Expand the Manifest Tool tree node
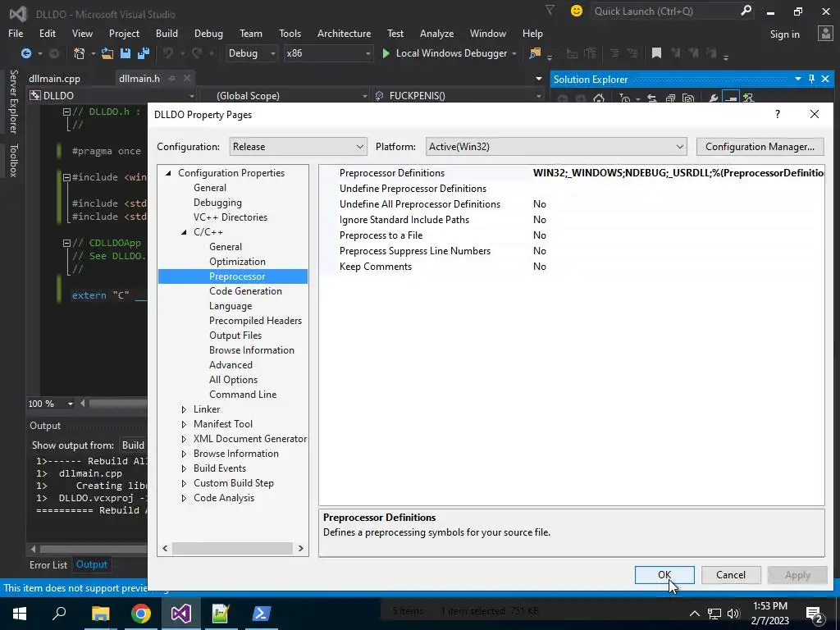Image resolution: width=840 pixels, height=630 pixels. pyautogui.click(x=184, y=424)
